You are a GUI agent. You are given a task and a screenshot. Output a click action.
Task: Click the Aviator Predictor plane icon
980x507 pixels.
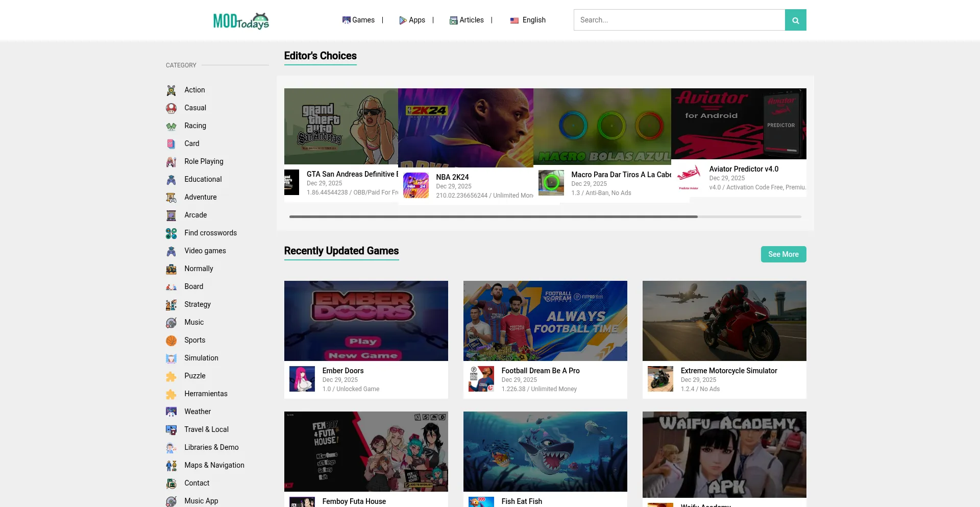pyautogui.click(x=689, y=177)
